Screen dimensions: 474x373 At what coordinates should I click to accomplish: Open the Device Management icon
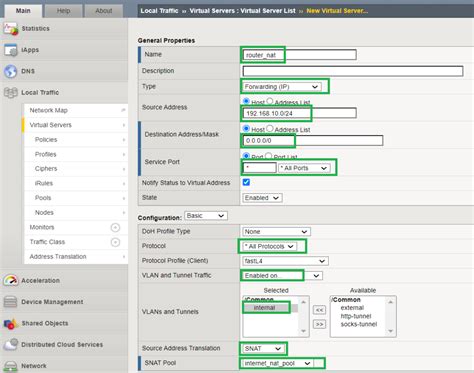10,302
